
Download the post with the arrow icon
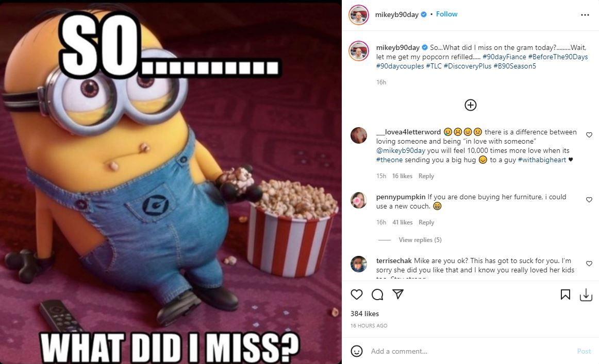586,294
